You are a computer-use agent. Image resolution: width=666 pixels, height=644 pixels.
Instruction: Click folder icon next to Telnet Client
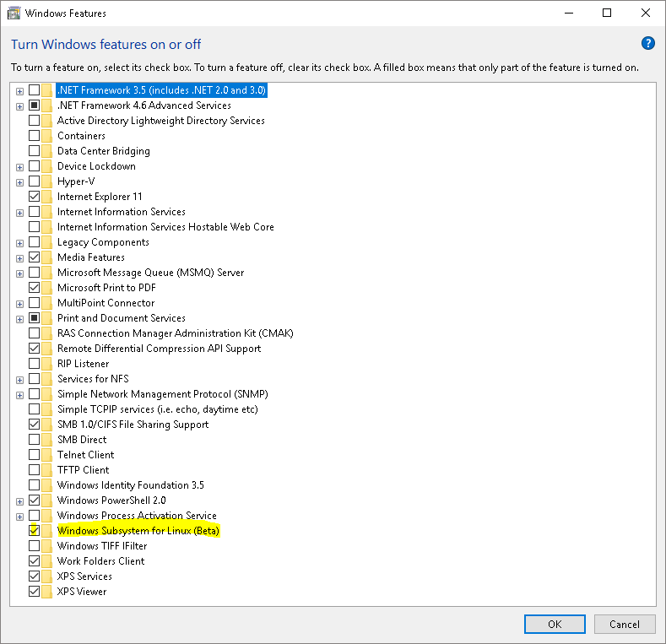47,455
